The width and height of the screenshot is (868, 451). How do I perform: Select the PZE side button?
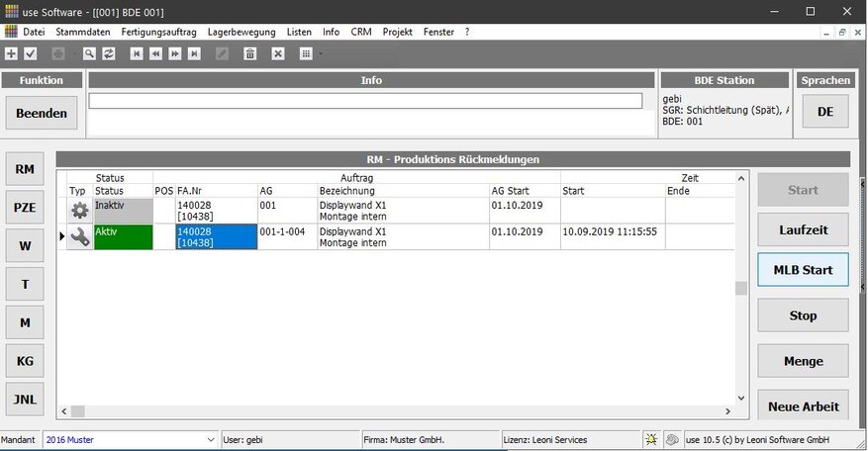pos(25,208)
